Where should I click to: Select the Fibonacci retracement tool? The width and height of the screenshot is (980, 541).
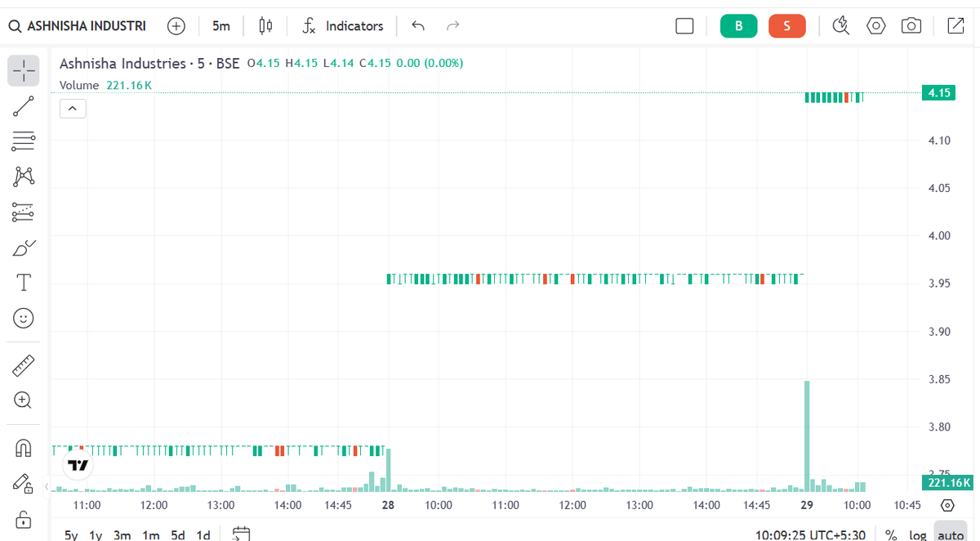(24, 141)
